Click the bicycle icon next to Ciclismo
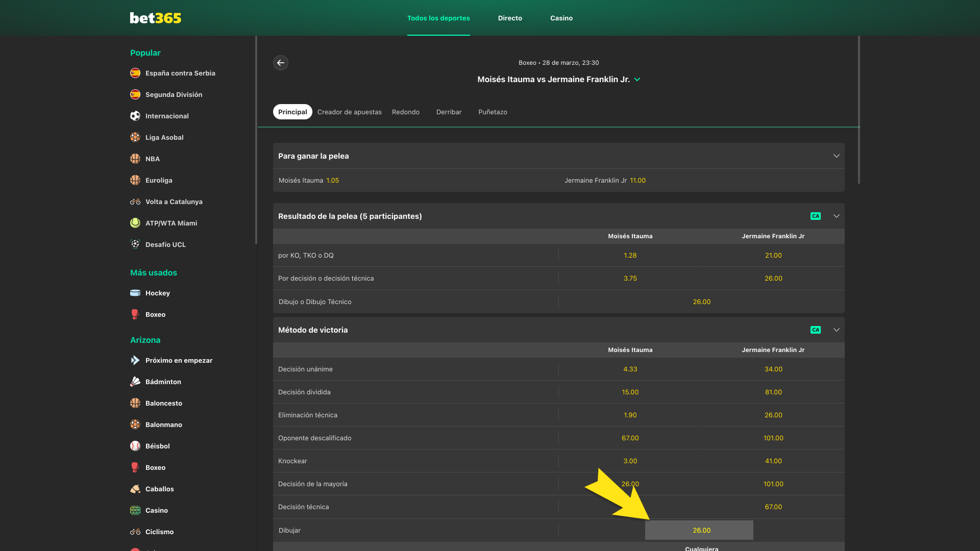This screenshot has height=551, width=980. pyautogui.click(x=135, y=532)
